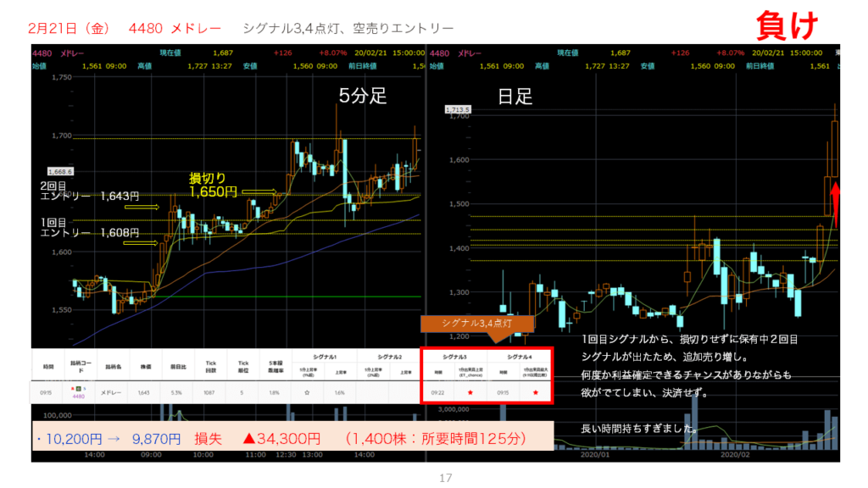Click the シグナル1 group header
The image size is (868, 488).
[x=324, y=357]
